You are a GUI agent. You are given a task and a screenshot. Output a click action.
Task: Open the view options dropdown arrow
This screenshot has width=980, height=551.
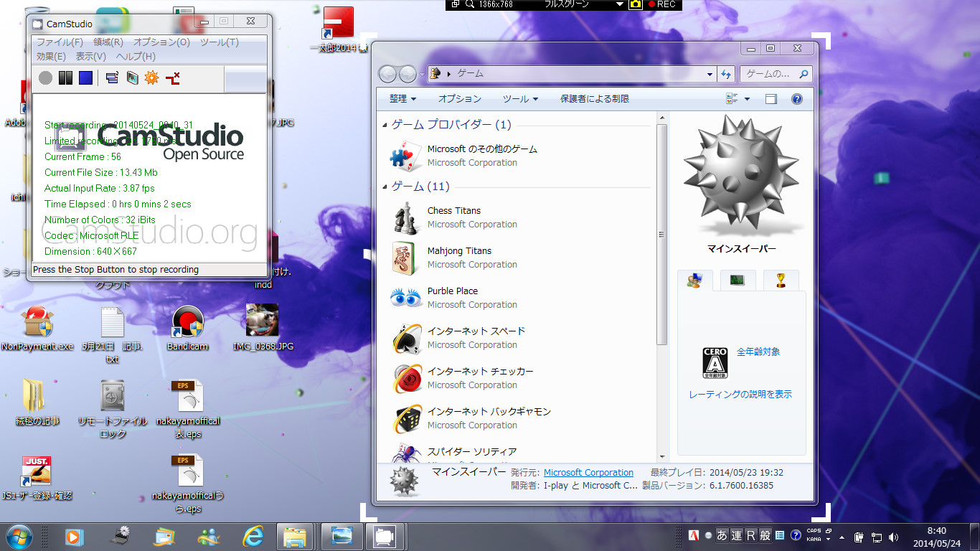coord(747,99)
